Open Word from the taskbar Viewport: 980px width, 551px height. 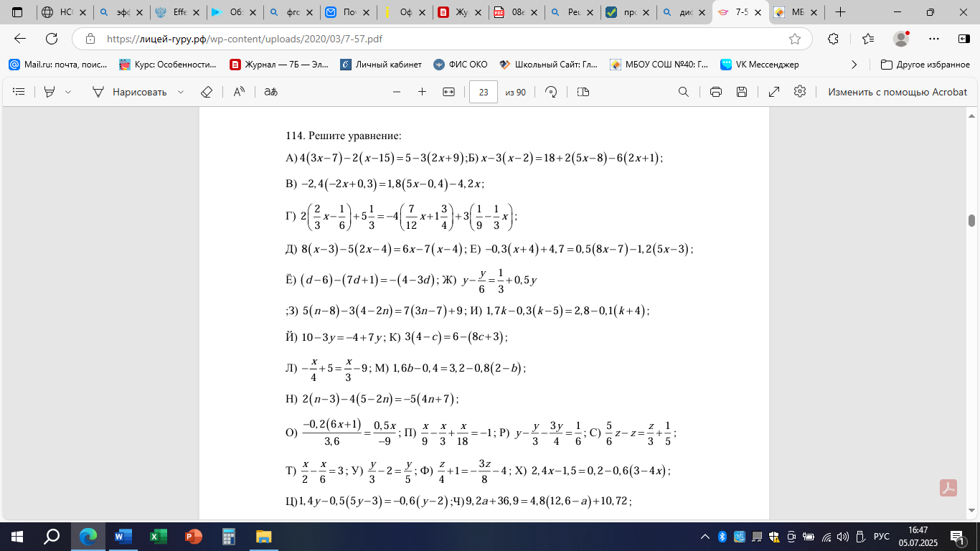click(x=123, y=536)
